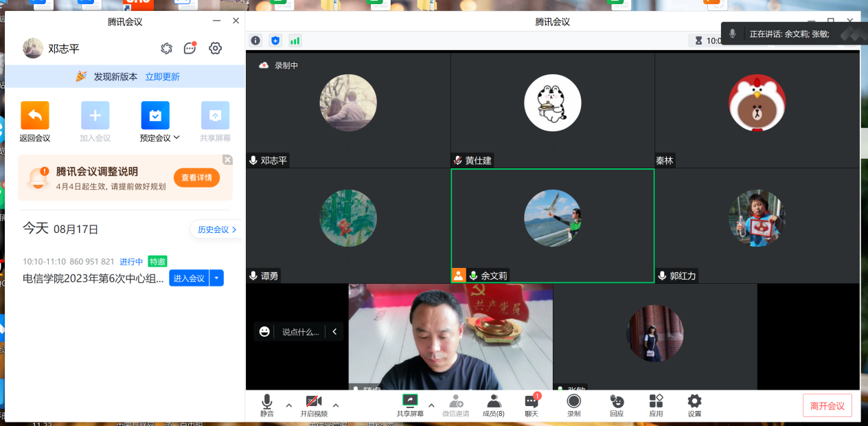Click the blue security shield icon
Image resolution: width=868 pixels, height=426 pixels.
pos(275,41)
